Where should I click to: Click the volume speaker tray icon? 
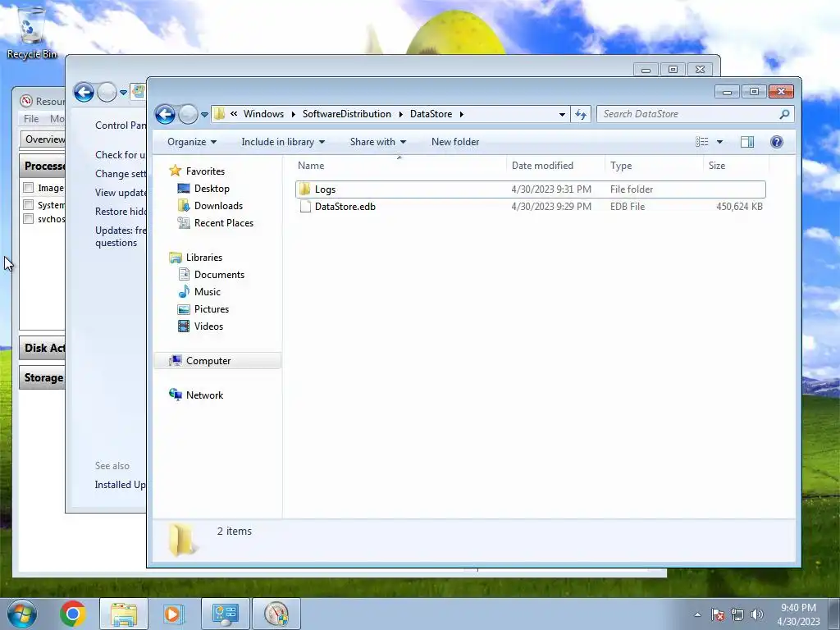tap(757, 614)
